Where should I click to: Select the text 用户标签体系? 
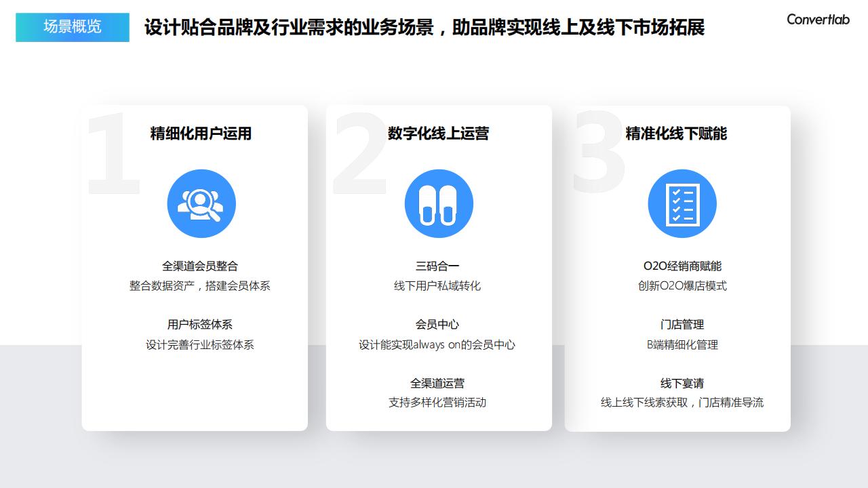(x=200, y=325)
